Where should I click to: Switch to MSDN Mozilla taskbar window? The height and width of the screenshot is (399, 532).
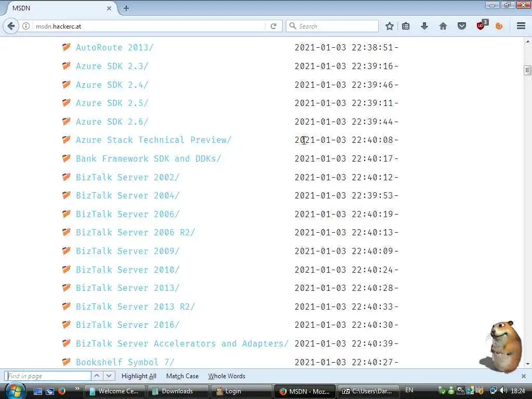[304, 391]
